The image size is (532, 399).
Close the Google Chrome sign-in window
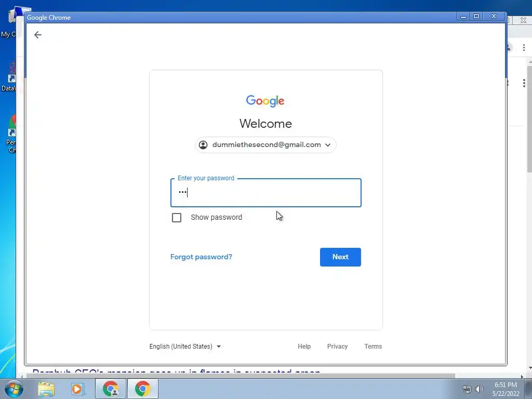coord(494,16)
